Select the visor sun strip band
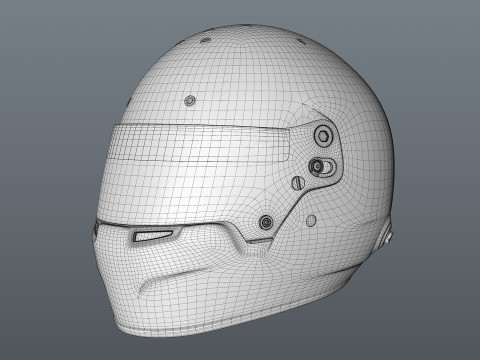This screenshot has width=480, height=360. coord(199,143)
